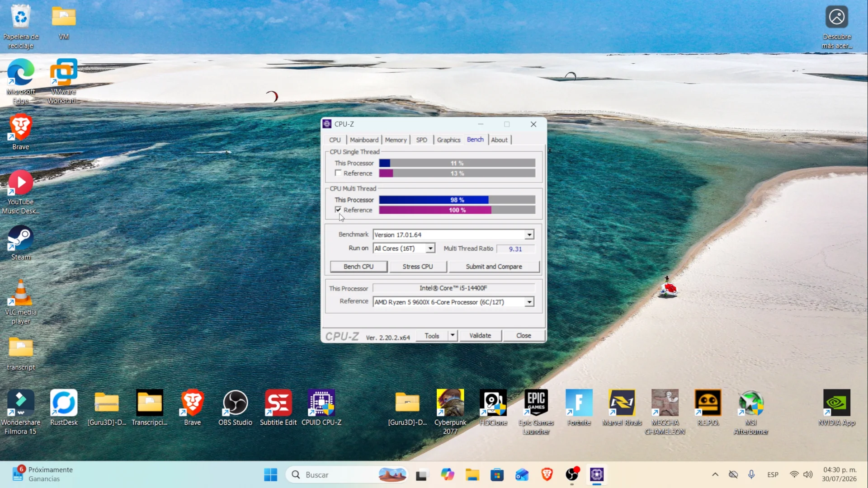
Task: Open File Explorer in the taskbar
Action: tap(472, 474)
